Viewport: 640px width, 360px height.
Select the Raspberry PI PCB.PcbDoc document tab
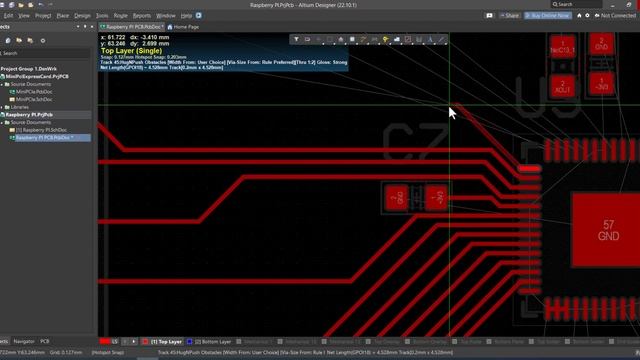(132, 27)
